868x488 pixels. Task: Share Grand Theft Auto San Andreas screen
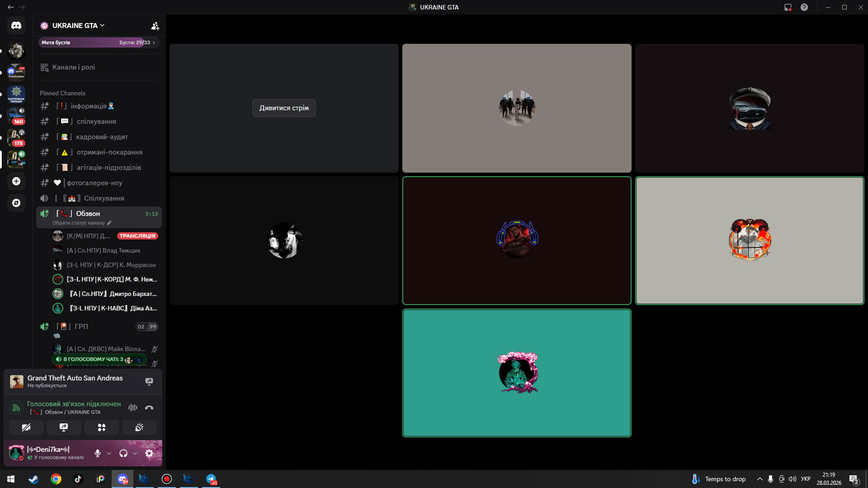(x=149, y=382)
